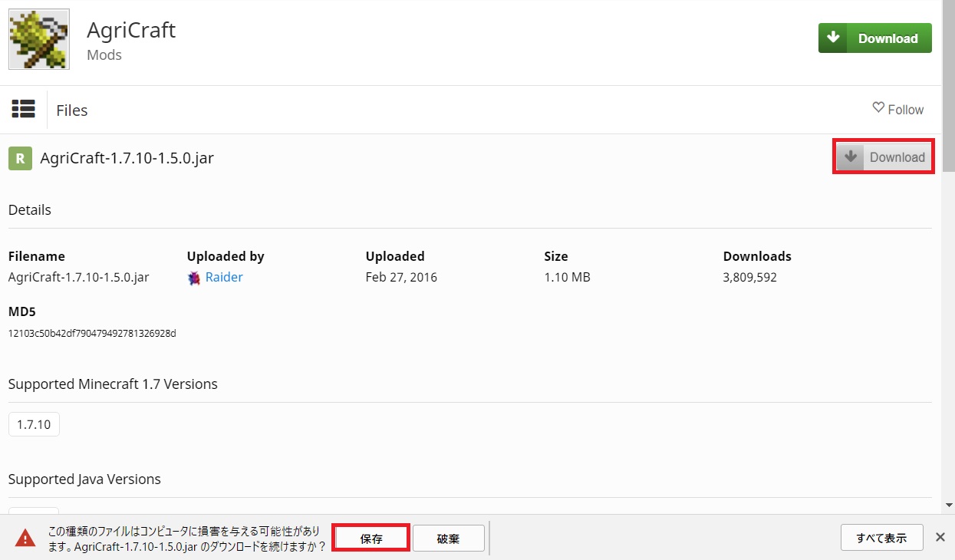Click the Files heading
Viewport: 955px width, 560px height.
[72, 110]
